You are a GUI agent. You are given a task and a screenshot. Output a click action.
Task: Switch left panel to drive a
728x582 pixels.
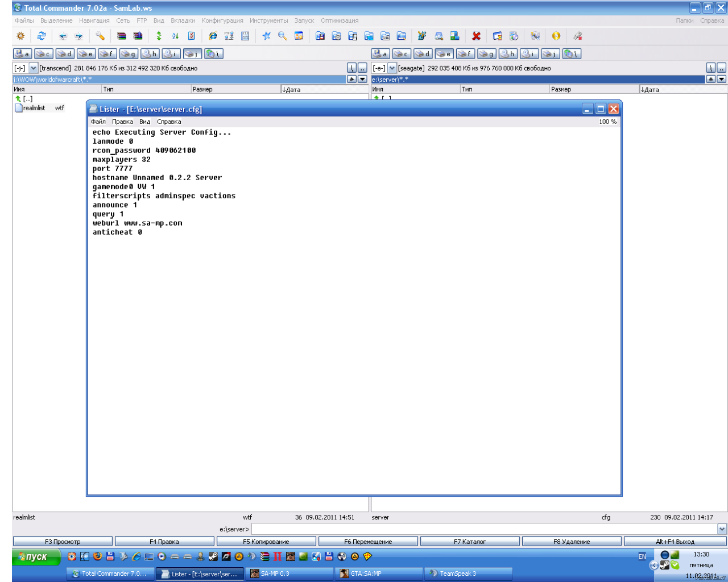point(22,53)
